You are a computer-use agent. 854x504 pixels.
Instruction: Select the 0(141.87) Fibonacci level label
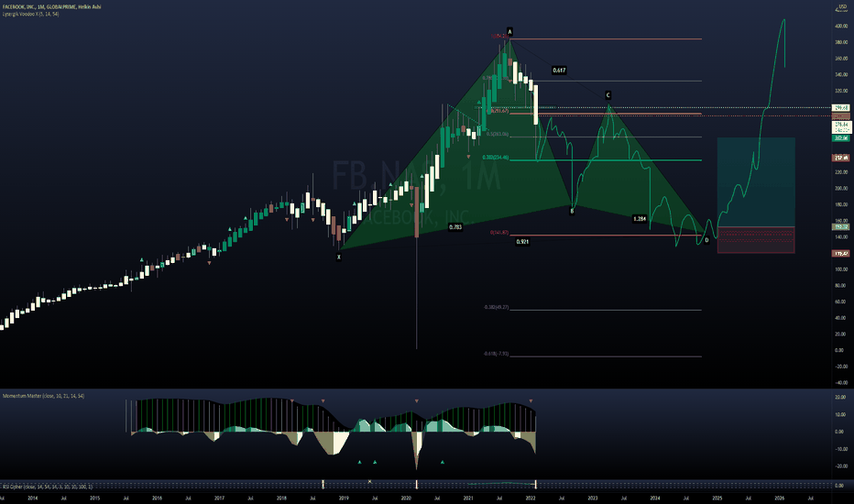498,233
